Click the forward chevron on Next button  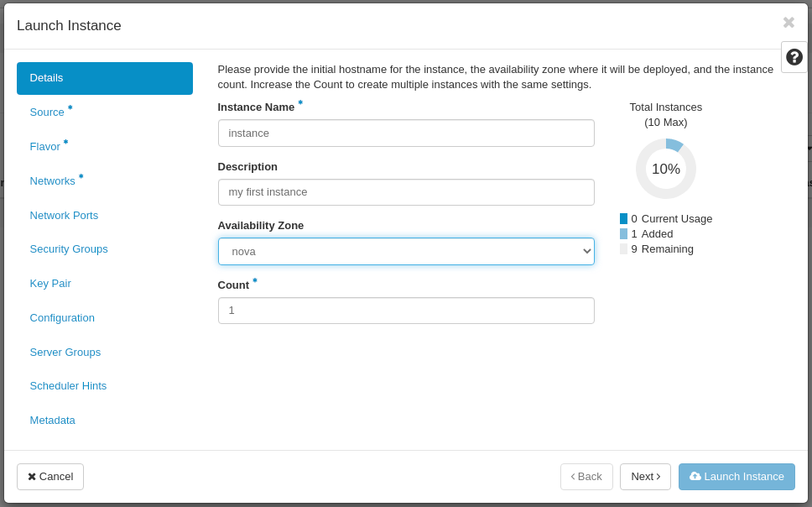(657, 477)
